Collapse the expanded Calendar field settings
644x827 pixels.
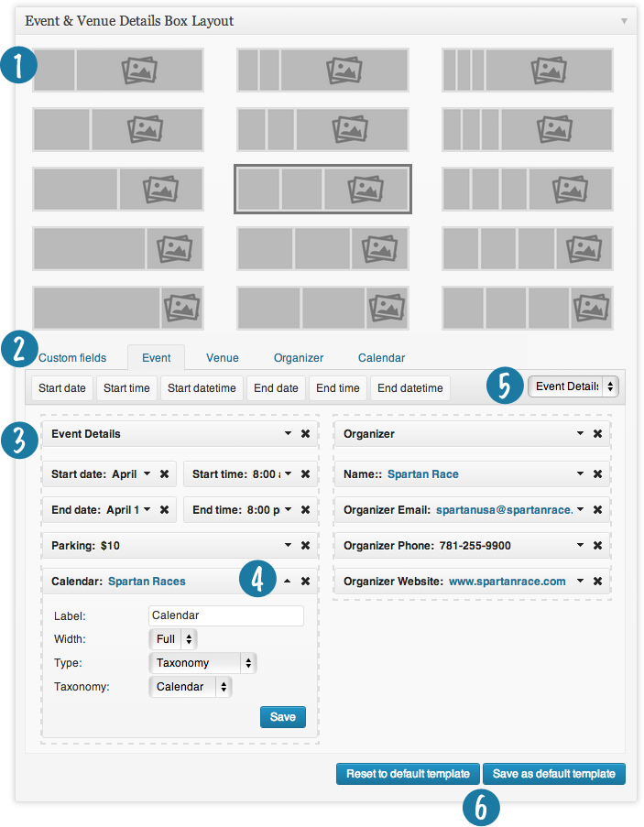point(288,581)
